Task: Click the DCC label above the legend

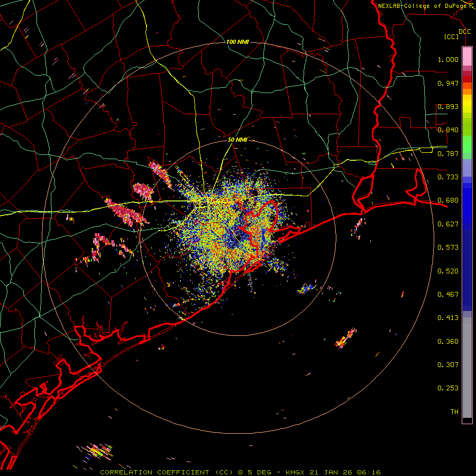Action: [x=464, y=32]
